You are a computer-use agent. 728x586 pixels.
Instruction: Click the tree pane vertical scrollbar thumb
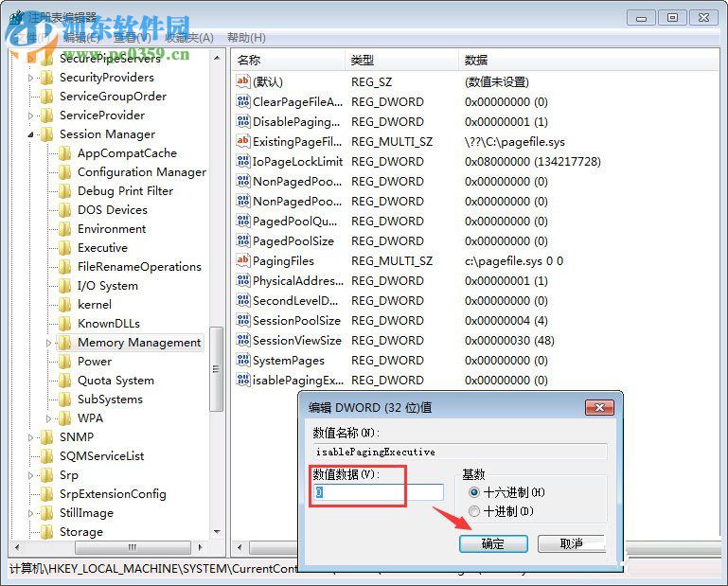216,369
